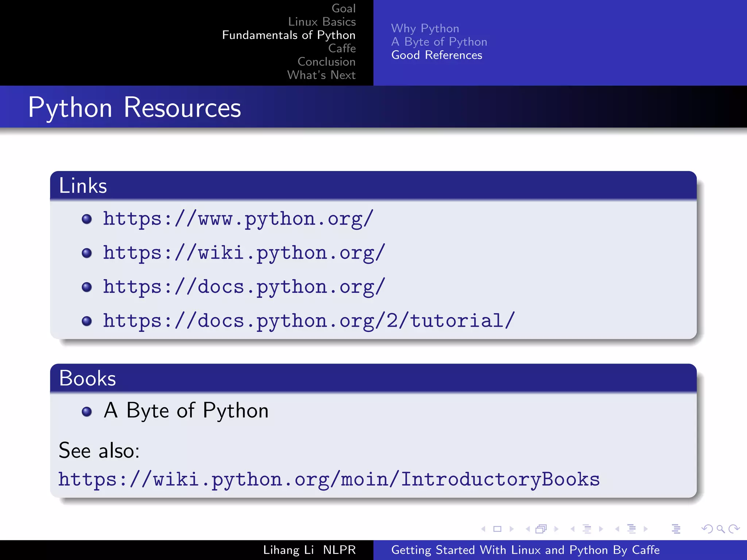Viewport: 747px width, 560px height.
Task: Click the footer presentation title text
Action: click(526, 550)
